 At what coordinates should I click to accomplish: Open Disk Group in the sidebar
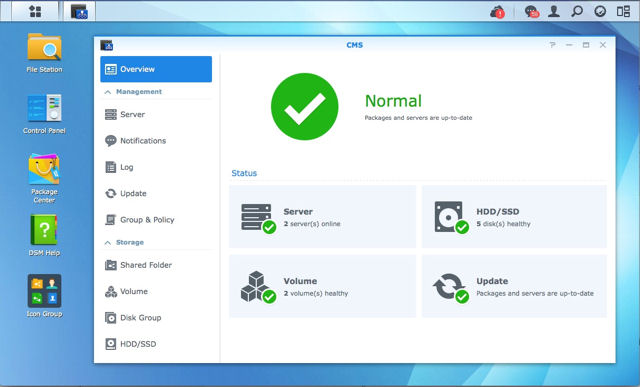(x=156, y=318)
